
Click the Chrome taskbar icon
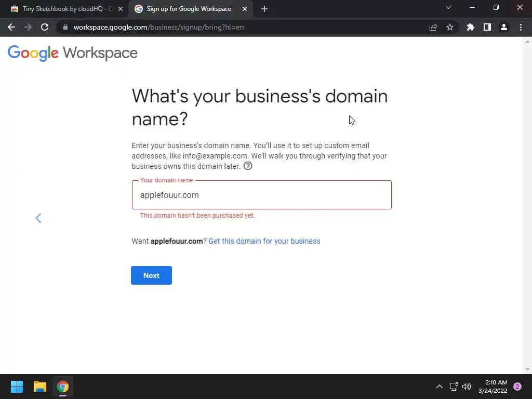(63, 387)
